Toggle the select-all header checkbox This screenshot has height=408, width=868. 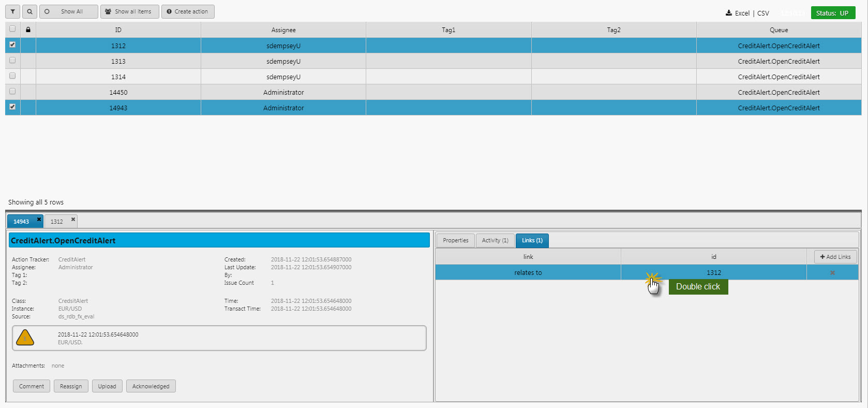[x=12, y=29]
